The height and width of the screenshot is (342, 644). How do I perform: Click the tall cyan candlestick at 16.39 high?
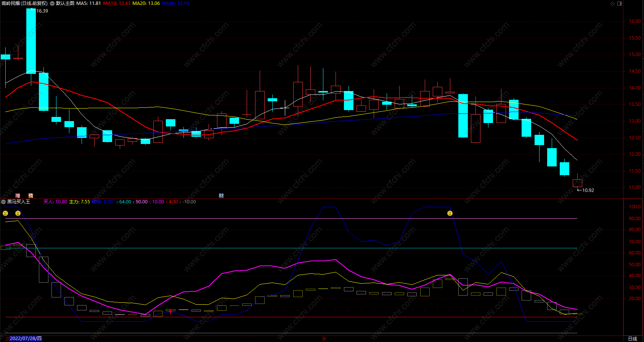(31, 40)
